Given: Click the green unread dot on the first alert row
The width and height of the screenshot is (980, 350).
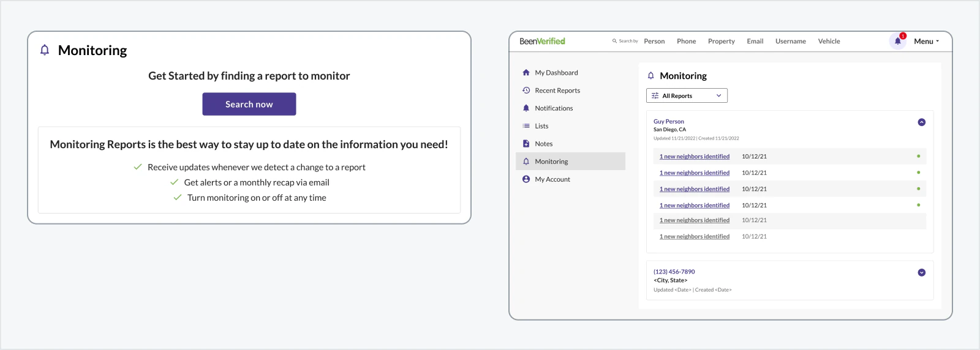Looking at the screenshot, I should click(918, 156).
